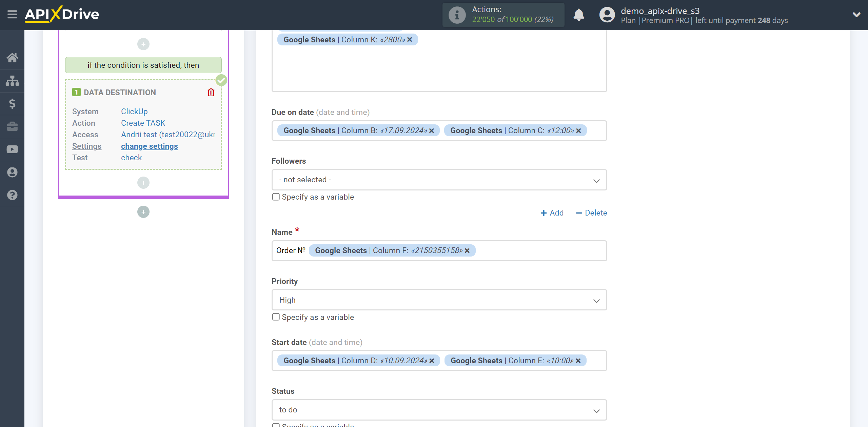The height and width of the screenshot is (427, 868).
Task: Click Add follower link
Action: 552,213
